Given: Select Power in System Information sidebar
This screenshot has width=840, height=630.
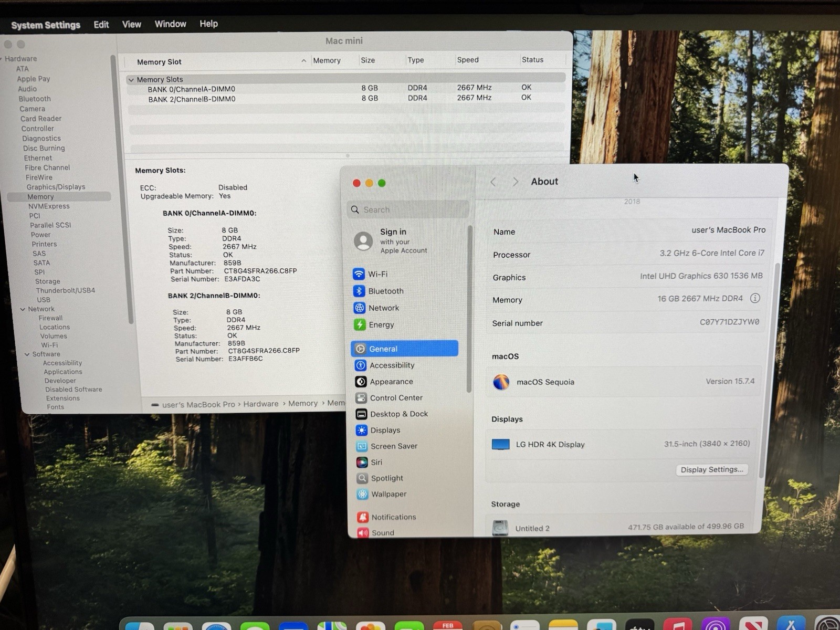Looking at the screenshot, I should (x=40, y=235).
